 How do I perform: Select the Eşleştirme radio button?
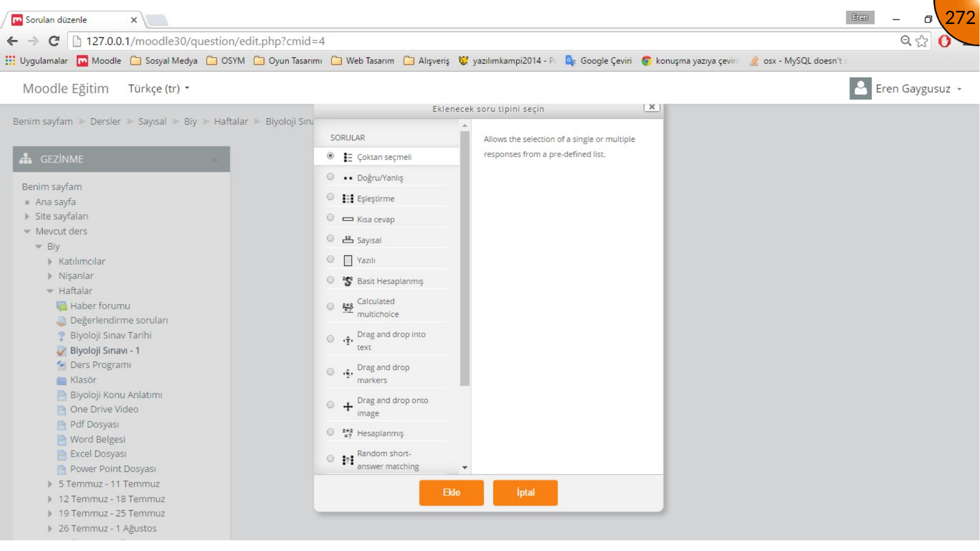coord(331,197)
